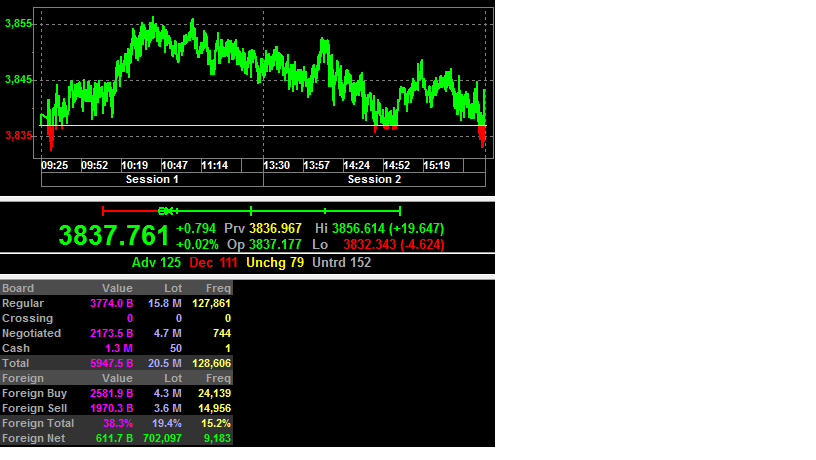Viewport: 816px width, 460px height.
Task: Select the 11:14 time label
Action: click(x=214, y=165)
